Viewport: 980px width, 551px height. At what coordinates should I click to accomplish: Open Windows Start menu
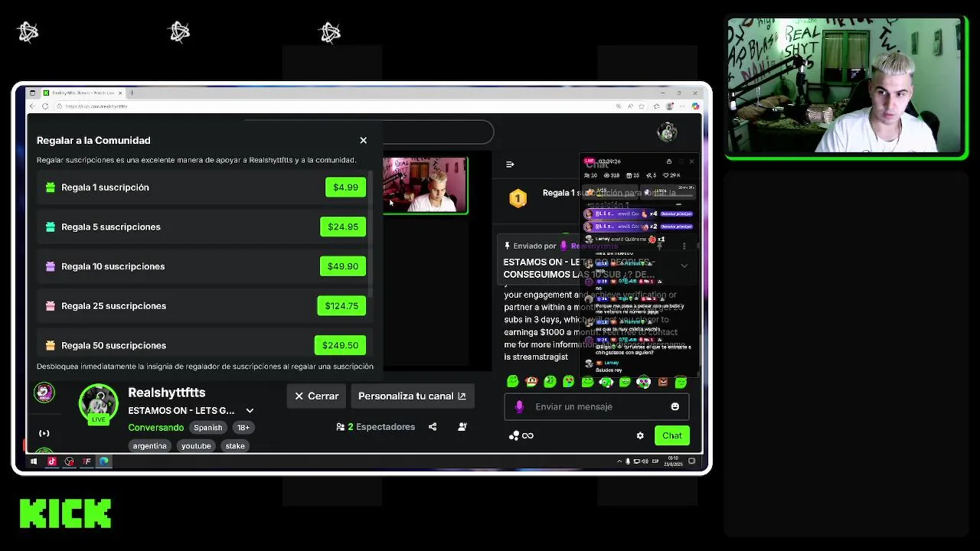[34, 461]
